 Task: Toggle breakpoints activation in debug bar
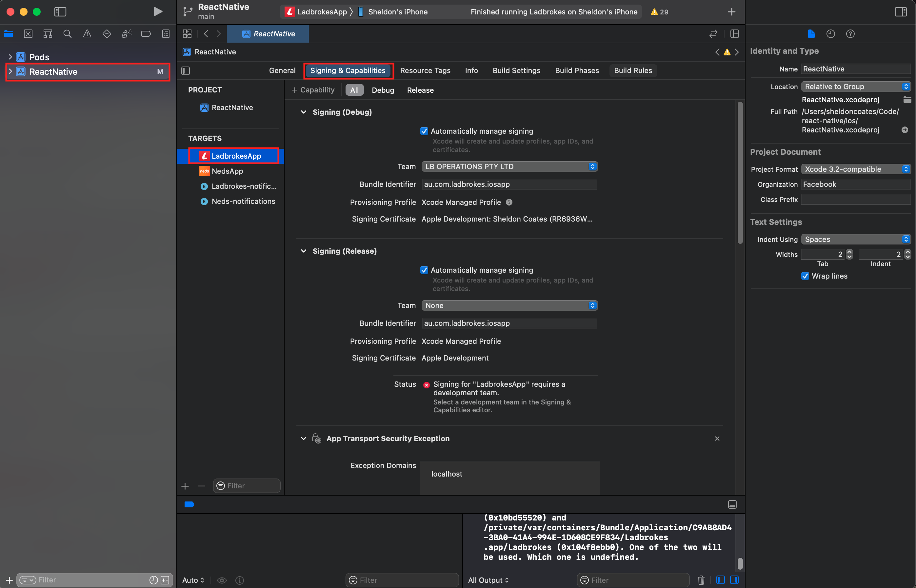click(x=189, y=504)
